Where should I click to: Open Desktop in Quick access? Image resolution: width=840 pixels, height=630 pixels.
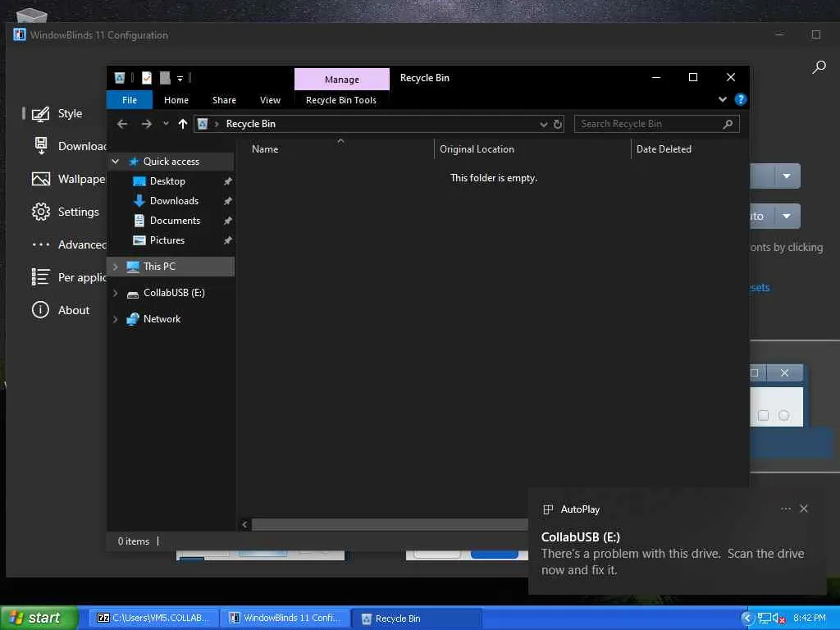click(x=167, y=181)
